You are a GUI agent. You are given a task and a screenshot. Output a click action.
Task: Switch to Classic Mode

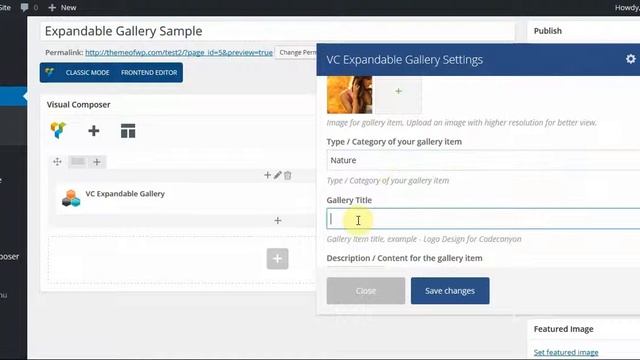[x=87, y=73]
